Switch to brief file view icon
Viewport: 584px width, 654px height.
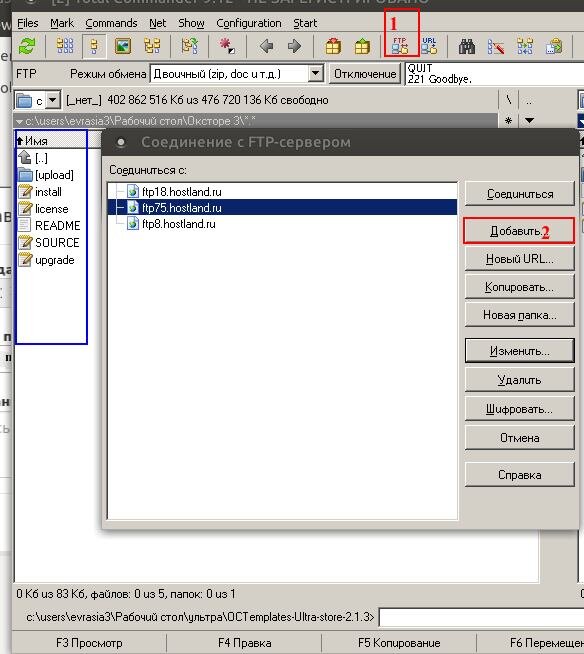pos(65,46)
